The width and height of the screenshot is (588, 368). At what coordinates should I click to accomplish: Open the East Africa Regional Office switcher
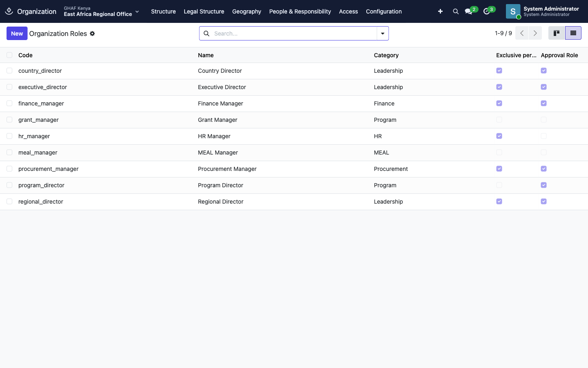101,11
